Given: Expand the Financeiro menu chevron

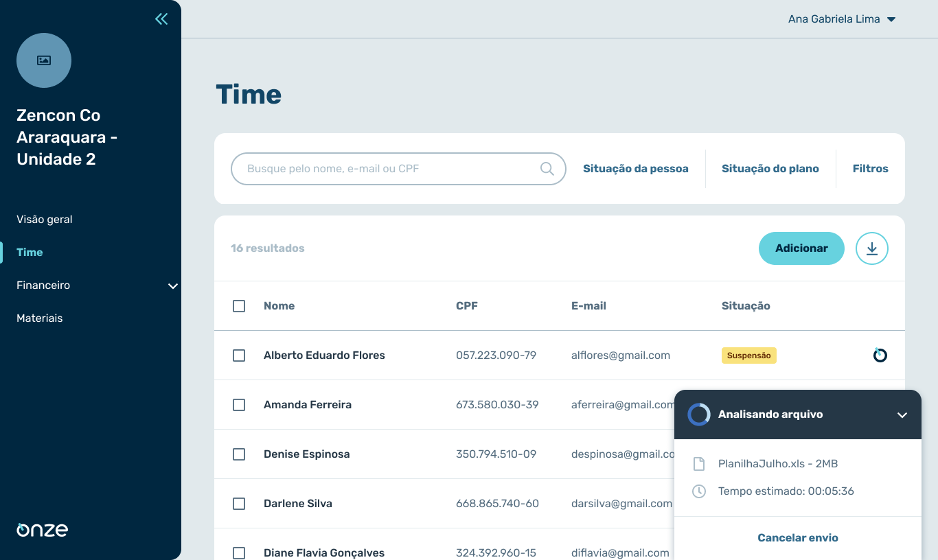Looking at the screenshot, I should [x=172, y=285].
